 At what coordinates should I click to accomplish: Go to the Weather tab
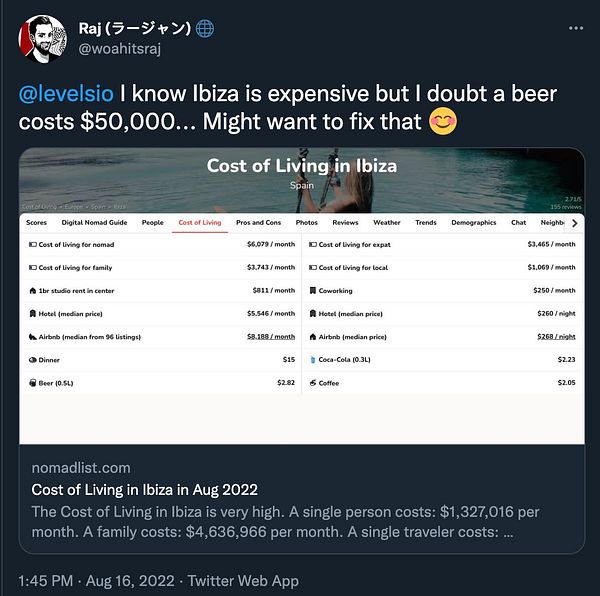pyautogui.click(x=386, y=223)
